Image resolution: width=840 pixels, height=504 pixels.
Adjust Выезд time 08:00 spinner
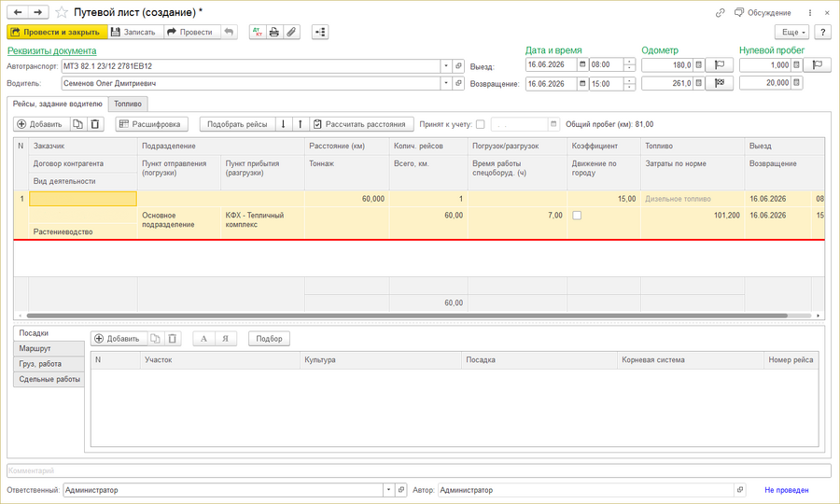tap(629, 64)
